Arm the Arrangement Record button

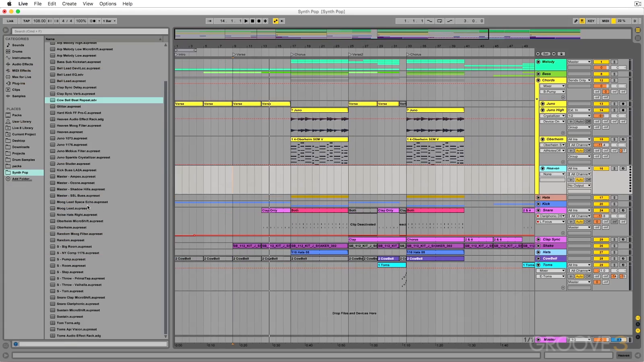[259, 21]
